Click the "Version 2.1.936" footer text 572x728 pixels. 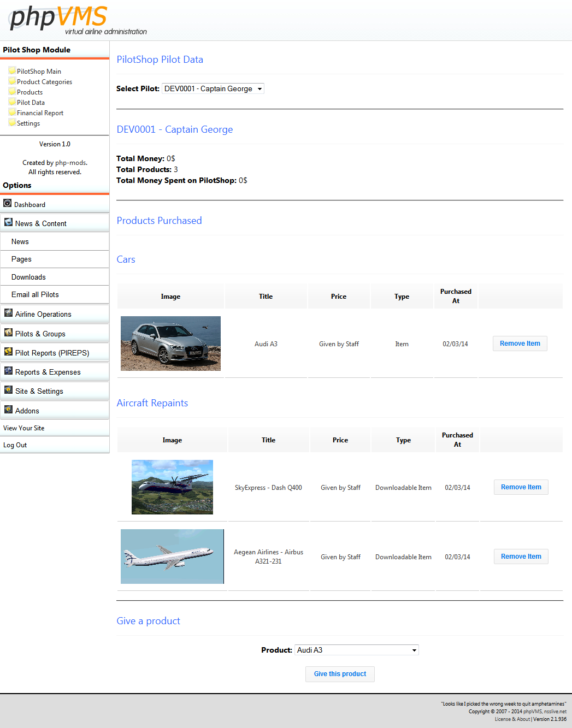pyautogui.click(x=550, y=719)
